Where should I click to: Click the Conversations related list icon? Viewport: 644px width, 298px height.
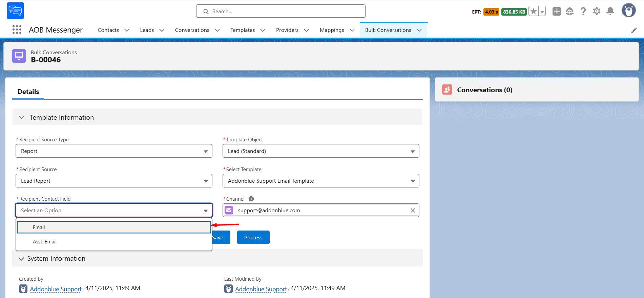coord(447,90)
